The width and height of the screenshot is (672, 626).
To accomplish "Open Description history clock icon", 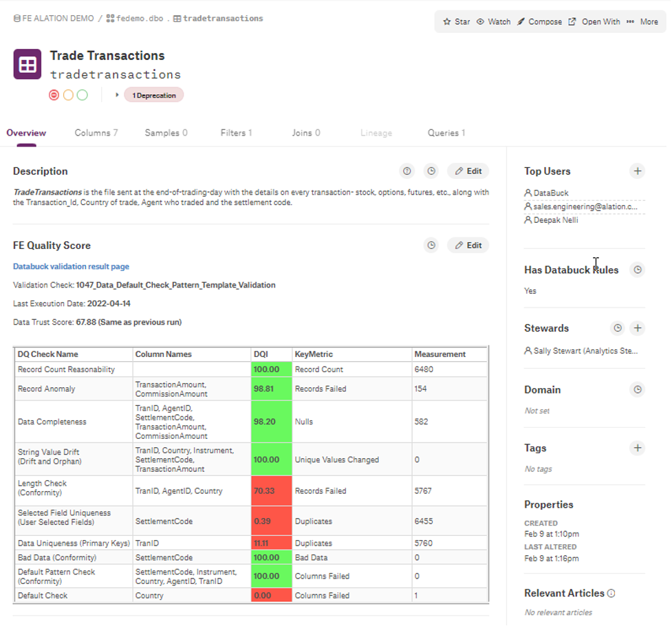I will (x=431, y=171).
